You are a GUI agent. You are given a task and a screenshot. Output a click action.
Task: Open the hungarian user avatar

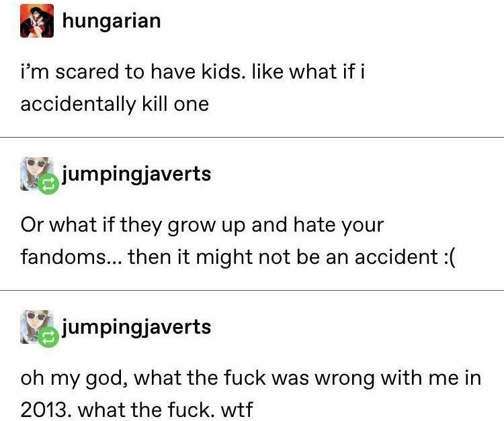[x=37, y=21]
